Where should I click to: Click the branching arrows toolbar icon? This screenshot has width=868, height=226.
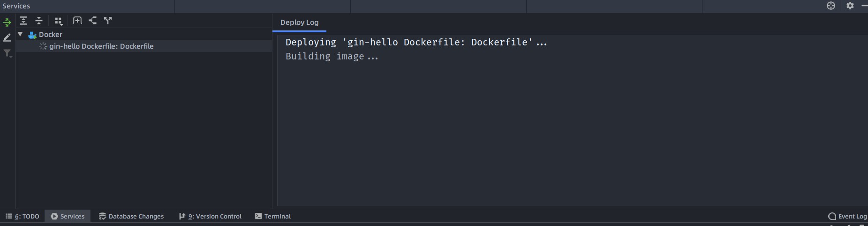pyautogui.click(x=108, y=21)
